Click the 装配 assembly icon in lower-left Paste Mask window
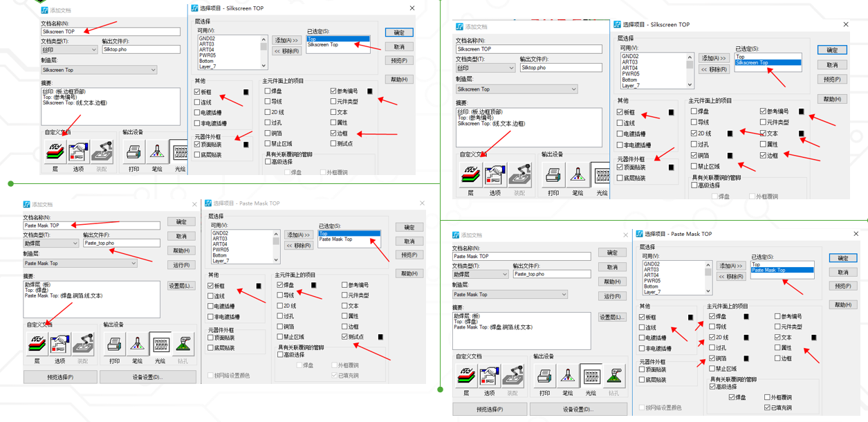The width and height of the screenshot is (868, 422). (x=83, y=344)
